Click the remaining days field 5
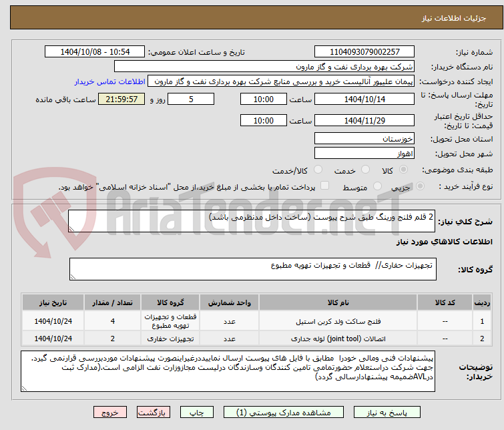Screen dimensions: 504x430 [x=191, y=99]
